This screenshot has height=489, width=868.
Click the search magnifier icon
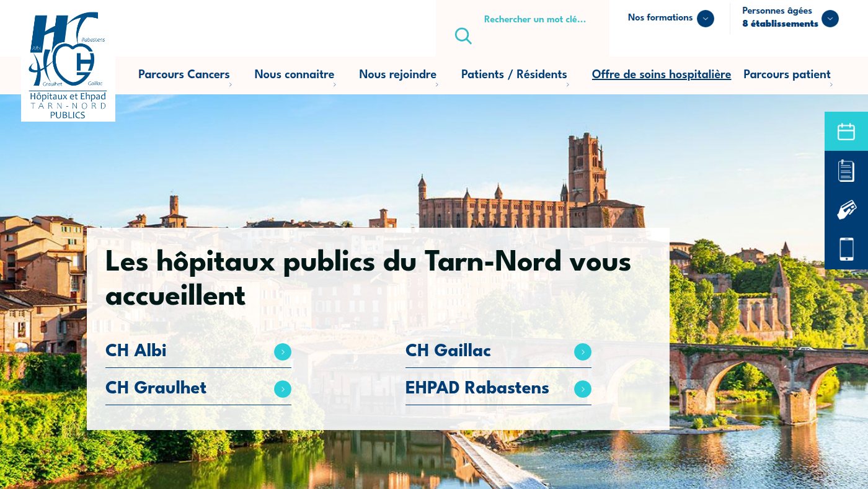pos(463,36)
